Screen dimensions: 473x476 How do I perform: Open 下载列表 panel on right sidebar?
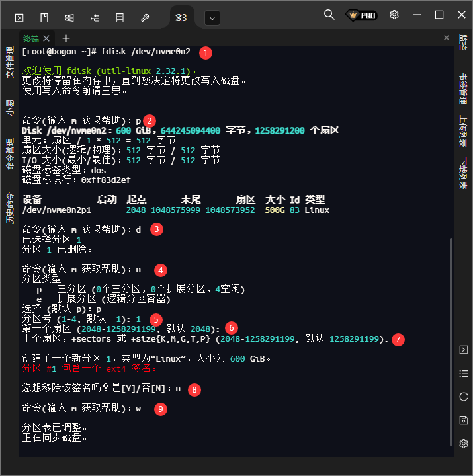click(463, 173)
